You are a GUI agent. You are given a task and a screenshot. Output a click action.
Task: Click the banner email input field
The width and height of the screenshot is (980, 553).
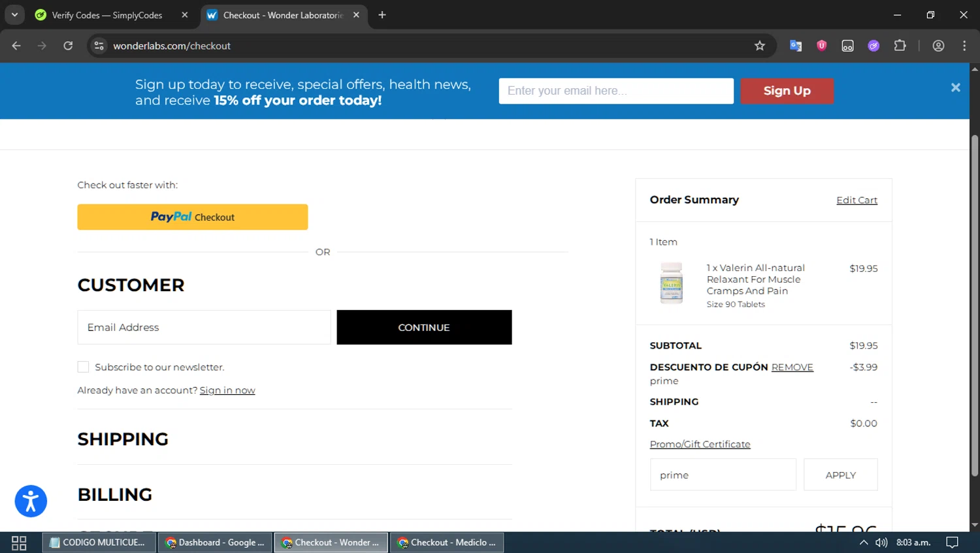point(616,91)
